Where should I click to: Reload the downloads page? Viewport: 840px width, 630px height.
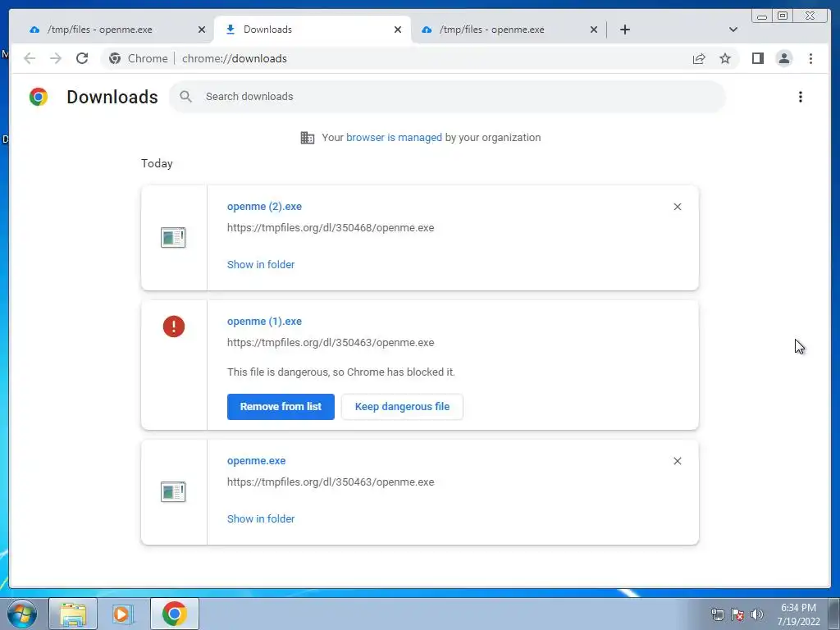(x=82, y=58)
